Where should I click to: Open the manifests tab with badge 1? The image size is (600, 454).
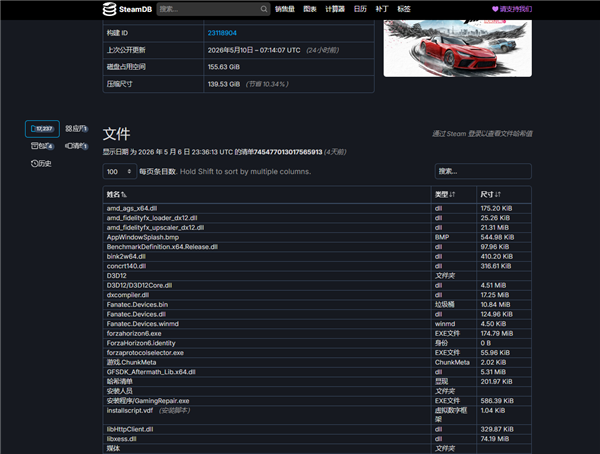pyautogui.click(x=77, y=146)
